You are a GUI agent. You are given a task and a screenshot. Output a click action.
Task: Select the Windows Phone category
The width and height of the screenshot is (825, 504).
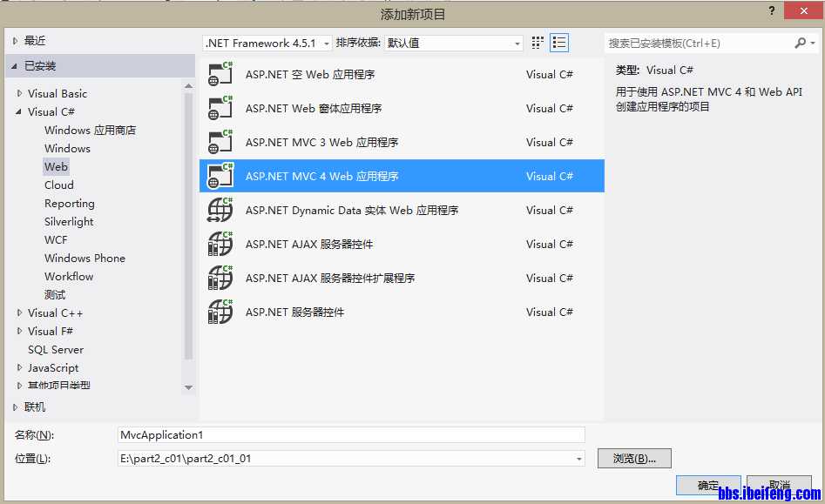[85, 258]
